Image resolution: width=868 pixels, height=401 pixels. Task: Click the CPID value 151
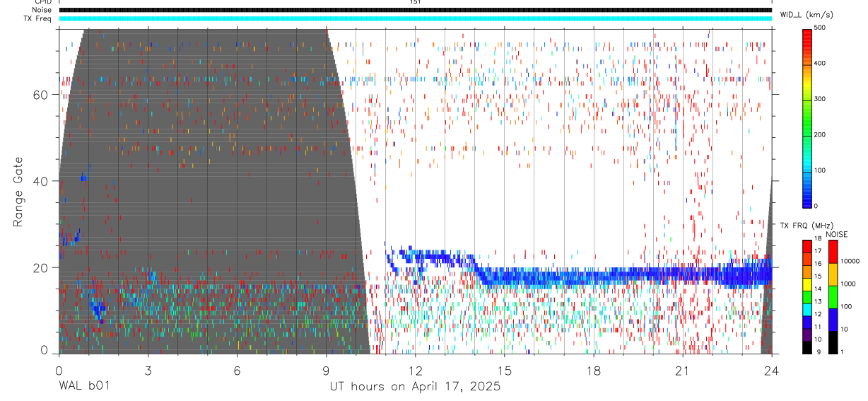[x=415, y=2]
